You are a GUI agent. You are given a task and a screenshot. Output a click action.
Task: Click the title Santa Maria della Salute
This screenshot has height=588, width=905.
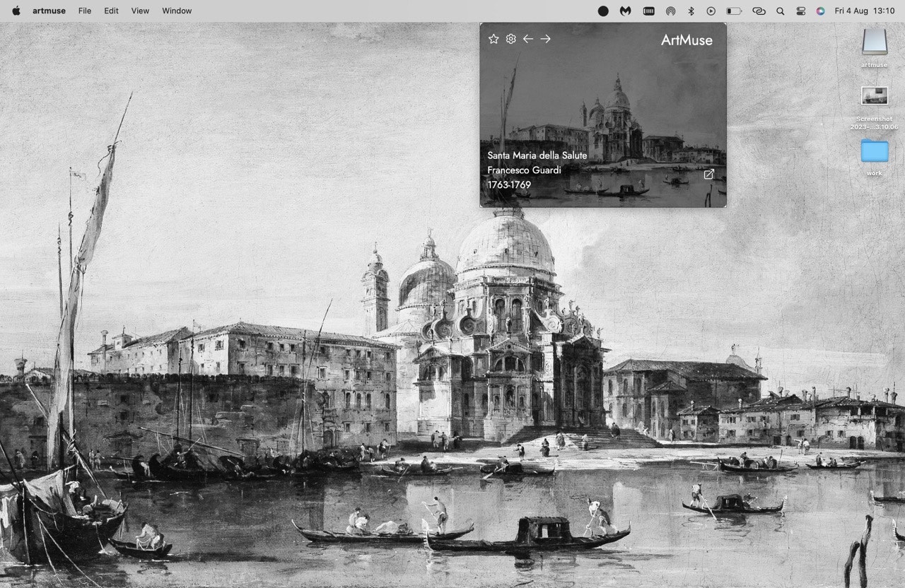(537, 155)
